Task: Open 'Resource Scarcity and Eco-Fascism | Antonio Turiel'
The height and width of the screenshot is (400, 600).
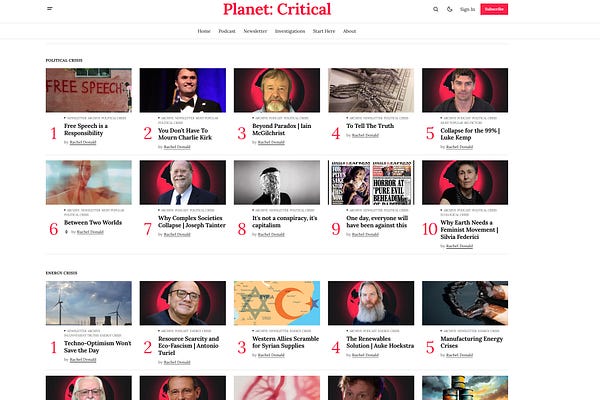Action: 189,346
